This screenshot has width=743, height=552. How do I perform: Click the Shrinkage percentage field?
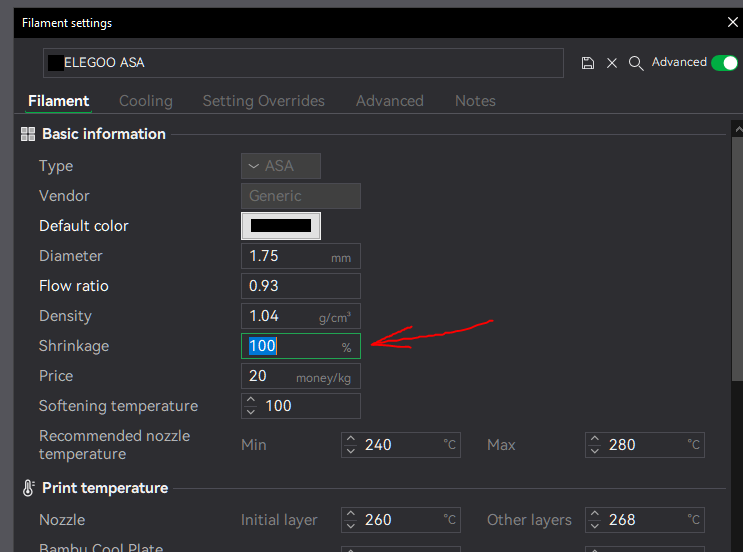300,346
